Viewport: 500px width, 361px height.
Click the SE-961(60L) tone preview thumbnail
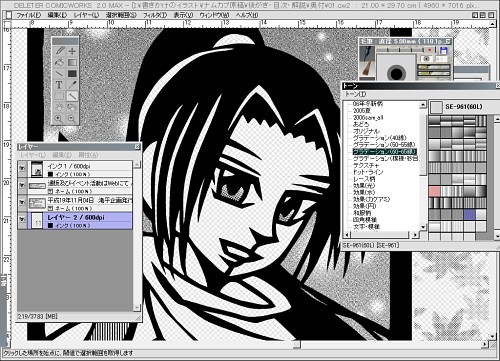[x=436, y=107]
